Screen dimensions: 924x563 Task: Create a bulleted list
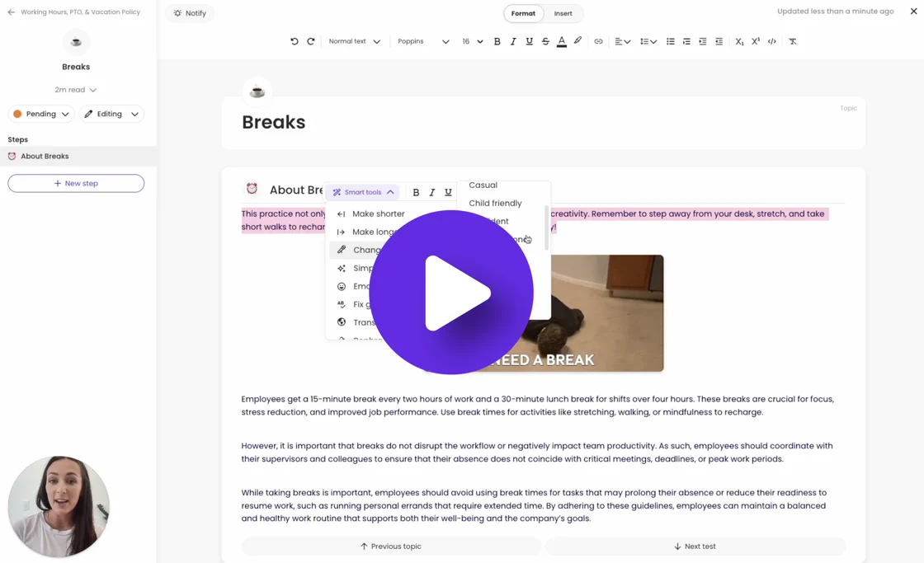tap(671, 41)
